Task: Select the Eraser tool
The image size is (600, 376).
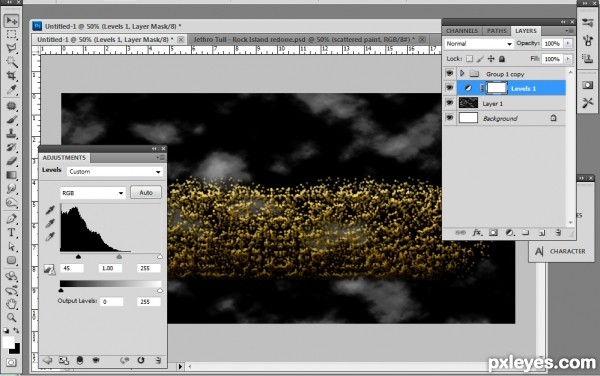Action: (11, 161)
